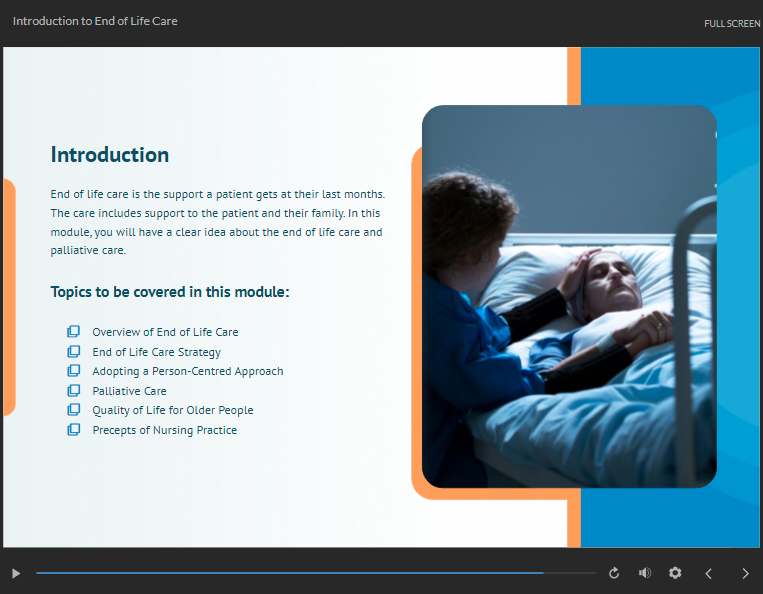Select text 'Quality of Life for Older People'
This screenshot has width=763, height=594.
[173, 411]
